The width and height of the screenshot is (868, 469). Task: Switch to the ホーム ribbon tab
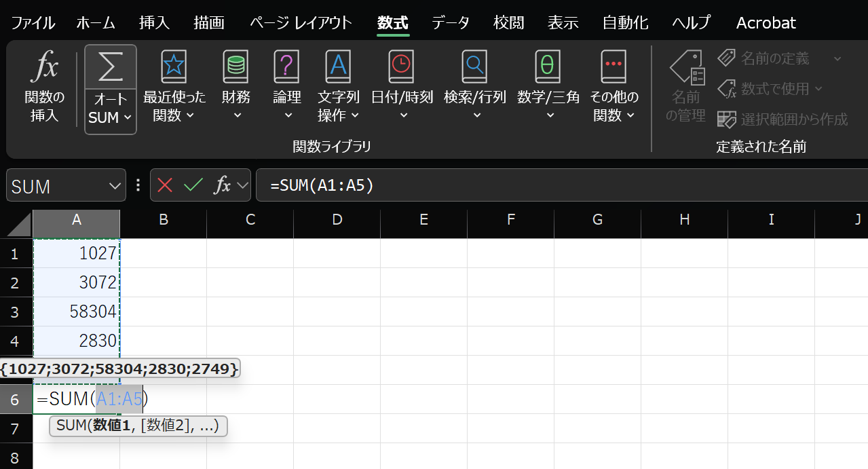[95, 22]
